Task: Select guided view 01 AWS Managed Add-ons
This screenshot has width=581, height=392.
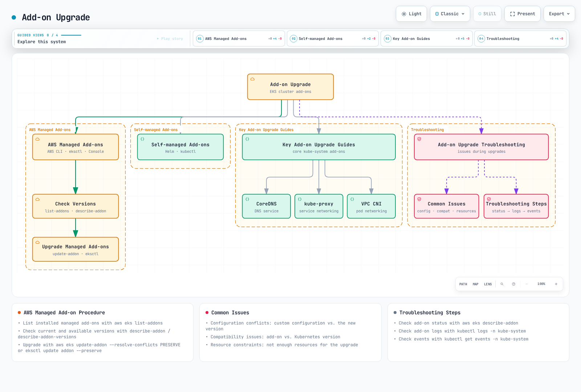Action: (x=239, y=38)
